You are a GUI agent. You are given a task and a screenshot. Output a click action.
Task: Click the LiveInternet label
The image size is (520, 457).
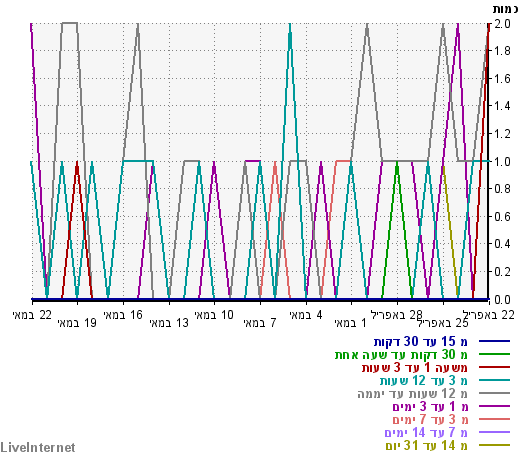click(38, 447)
